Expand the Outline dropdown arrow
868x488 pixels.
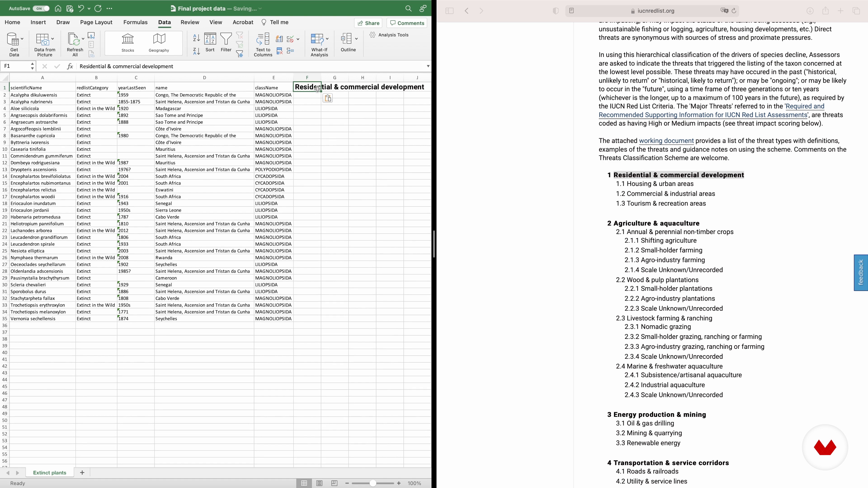356,39
